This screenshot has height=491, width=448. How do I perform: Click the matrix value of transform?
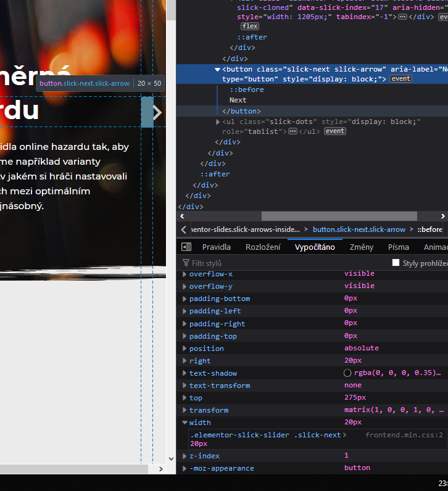[x=394, y=410]
